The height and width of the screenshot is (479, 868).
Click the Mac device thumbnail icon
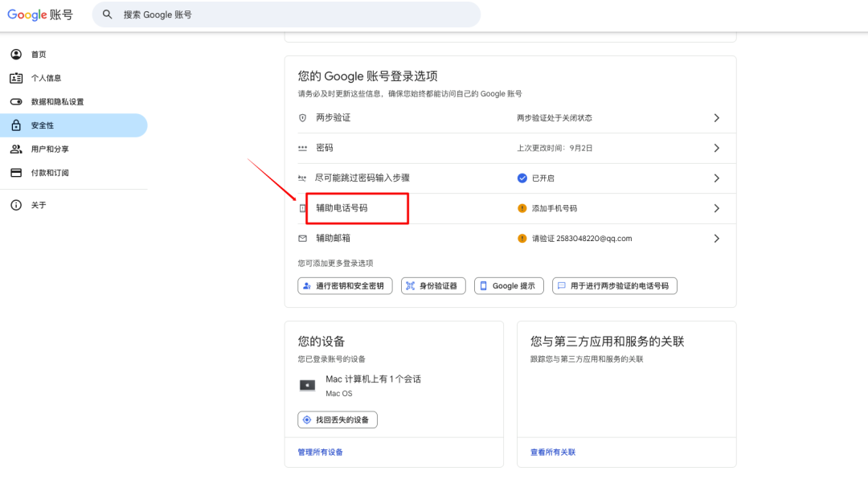(307, 386)
